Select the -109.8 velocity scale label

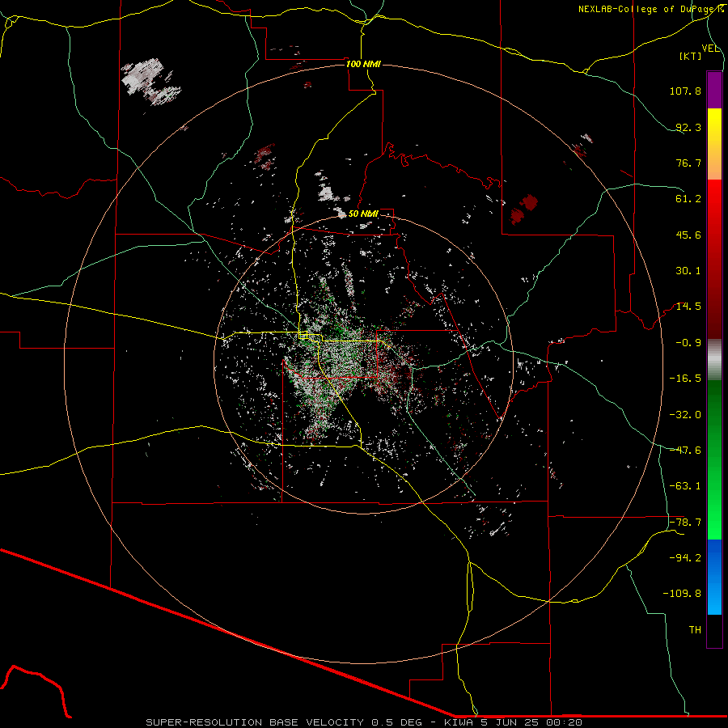(x=683, y=594)
